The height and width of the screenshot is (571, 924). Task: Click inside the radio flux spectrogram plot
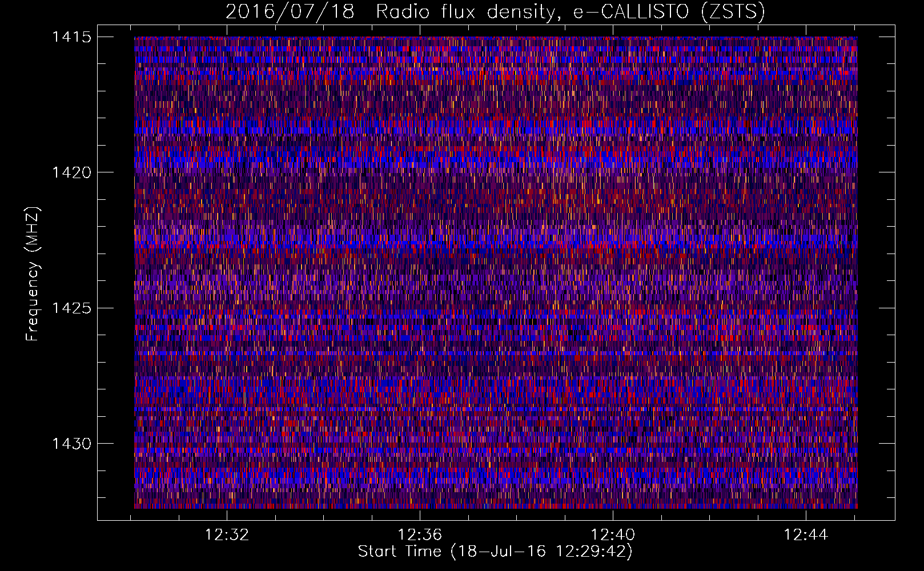pyautogui.click(x=496, y=272)
